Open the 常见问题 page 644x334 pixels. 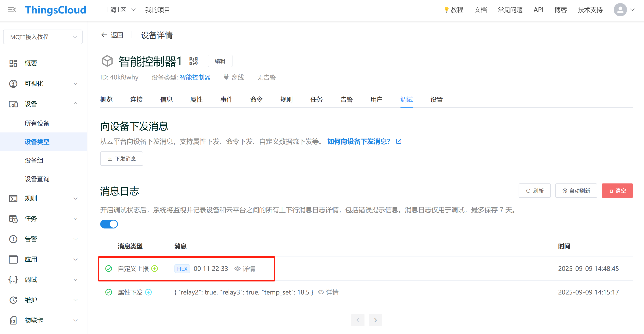[510, 10]
